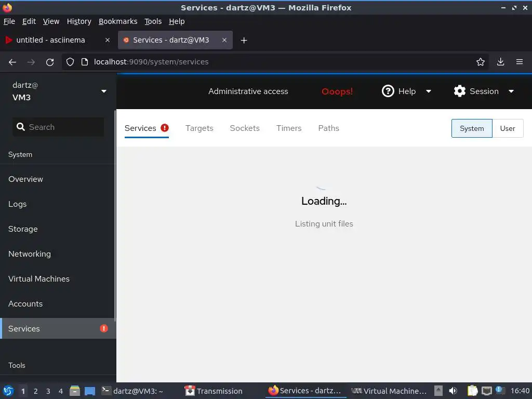
Task: Click the show desktop taskbar icon
Action: pos(89,391)
